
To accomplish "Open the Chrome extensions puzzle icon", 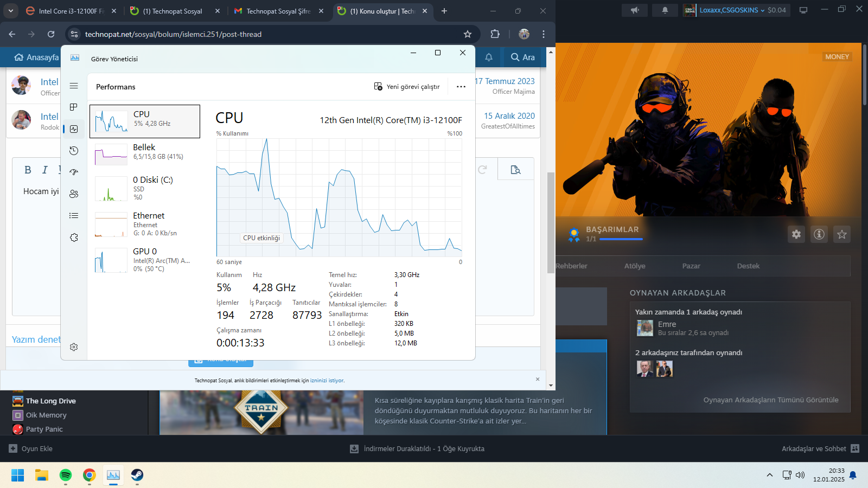I will [x=495, y=34].
